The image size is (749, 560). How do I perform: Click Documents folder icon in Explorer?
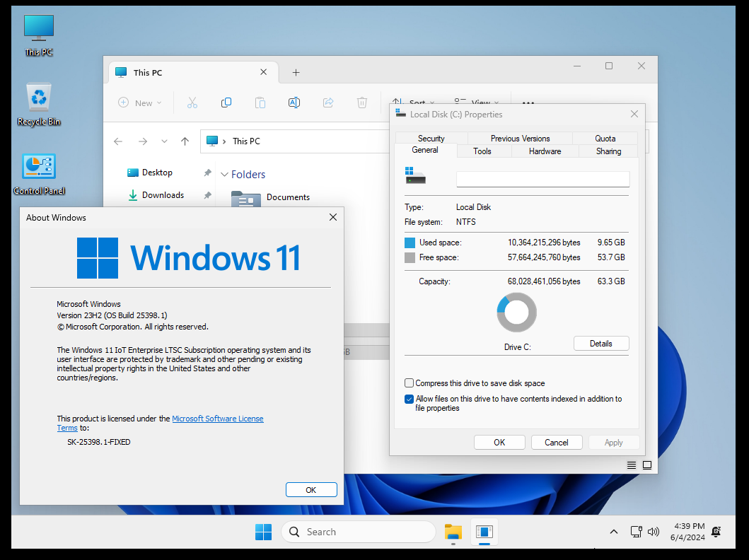coord(245,199)
